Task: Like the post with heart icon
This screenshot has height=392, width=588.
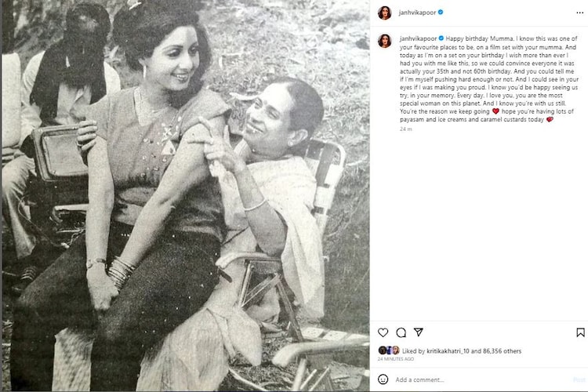Action: [x=383, y=332]
